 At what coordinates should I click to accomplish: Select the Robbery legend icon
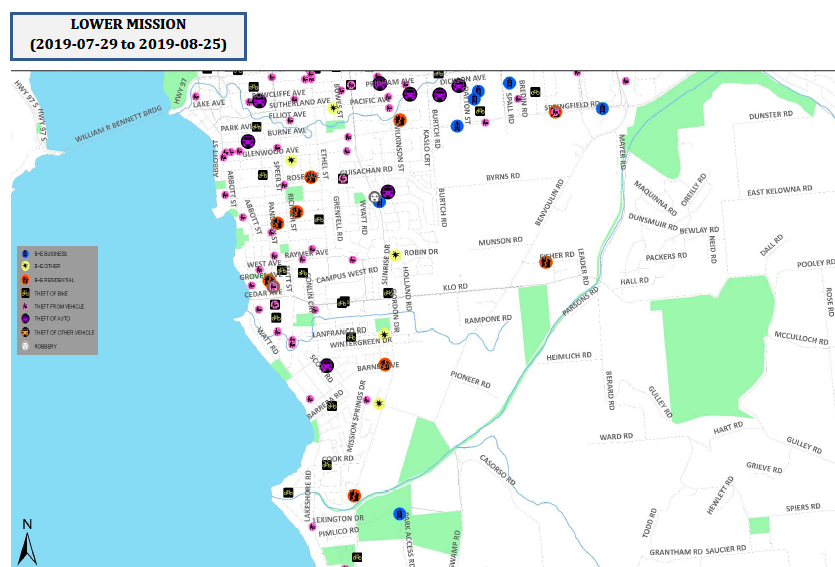click(x=25, y=346)
